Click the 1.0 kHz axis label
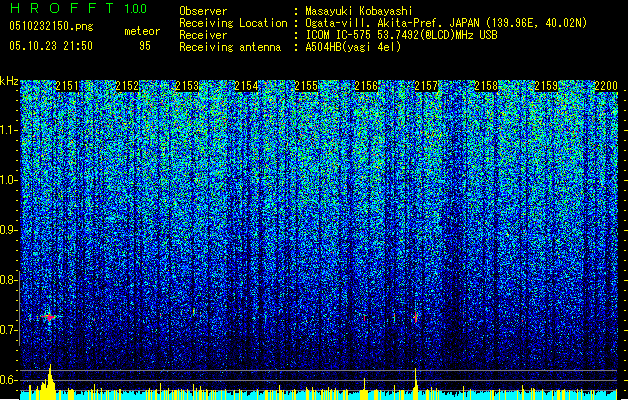The height and width of the screenshot is (400, 629). (8, 180)
